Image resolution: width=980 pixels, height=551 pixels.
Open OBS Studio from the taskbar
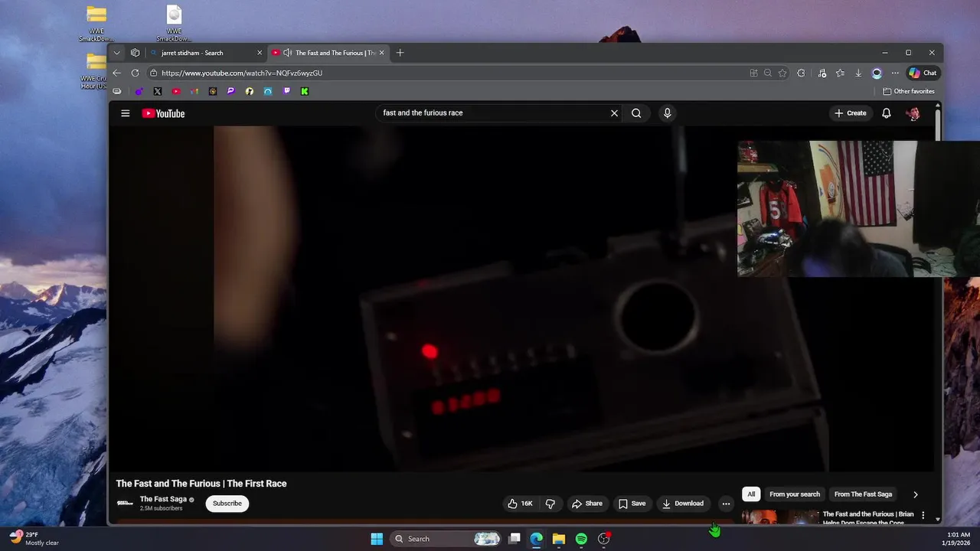click(x=604, y=539)
